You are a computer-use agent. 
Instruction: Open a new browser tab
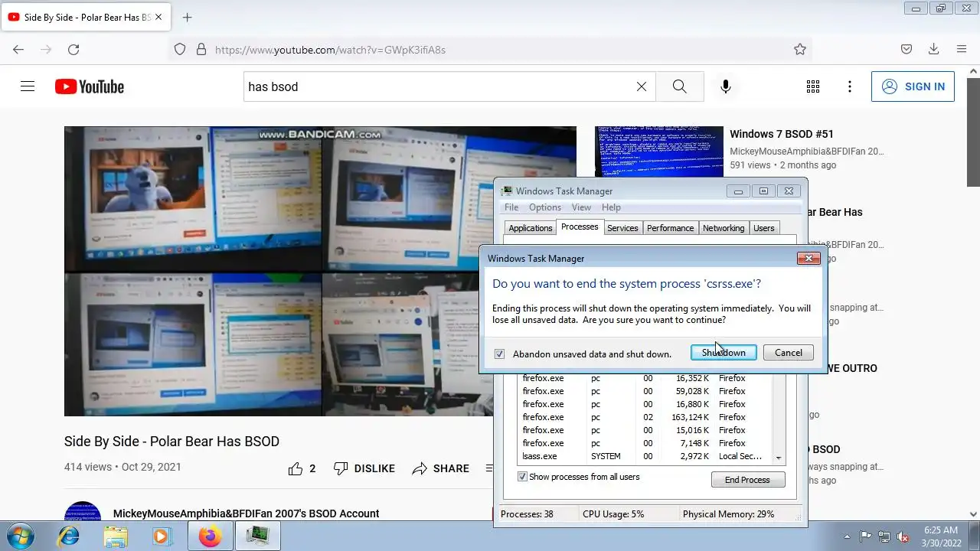pos(187,17)
